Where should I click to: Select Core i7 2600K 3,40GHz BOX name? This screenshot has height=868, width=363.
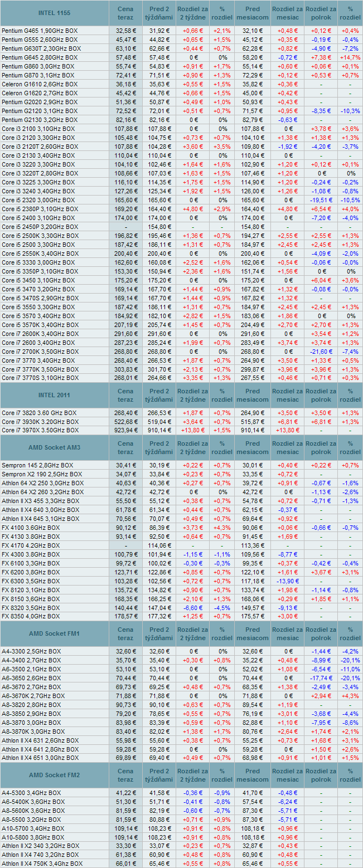40,334
